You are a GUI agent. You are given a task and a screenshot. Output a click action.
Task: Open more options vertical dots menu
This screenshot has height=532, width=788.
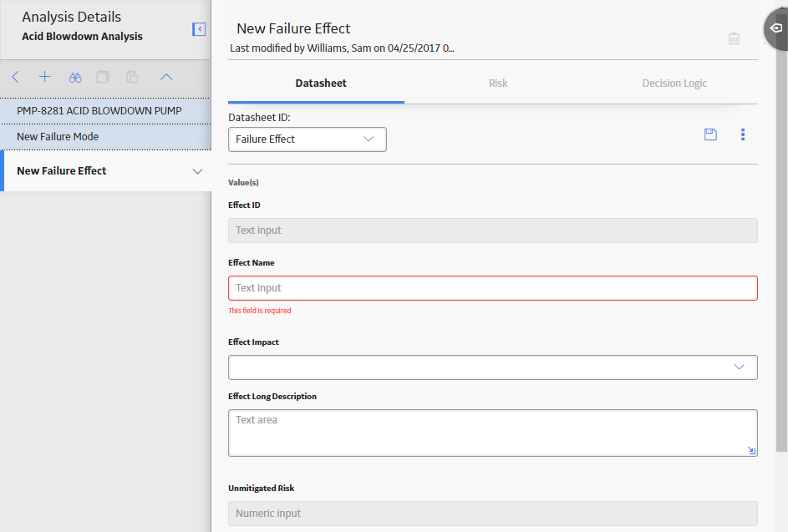click(743, 134)
